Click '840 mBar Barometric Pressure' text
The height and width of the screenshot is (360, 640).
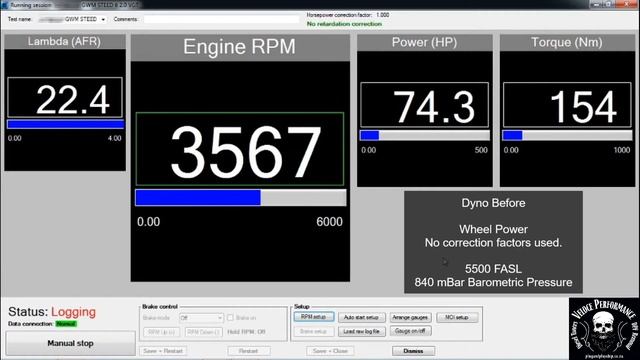493,282
